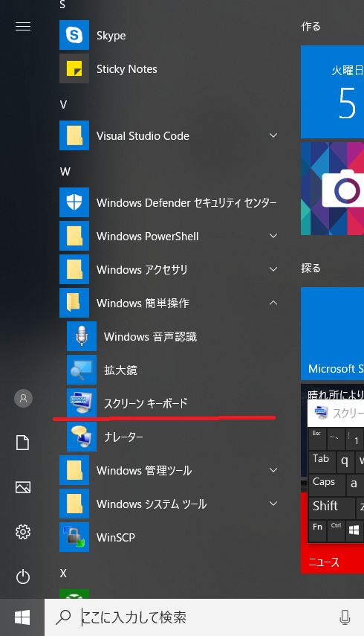Open the user account icon in sidebar
The height and width of the screenshot is (636, 364).
(23, 398)
